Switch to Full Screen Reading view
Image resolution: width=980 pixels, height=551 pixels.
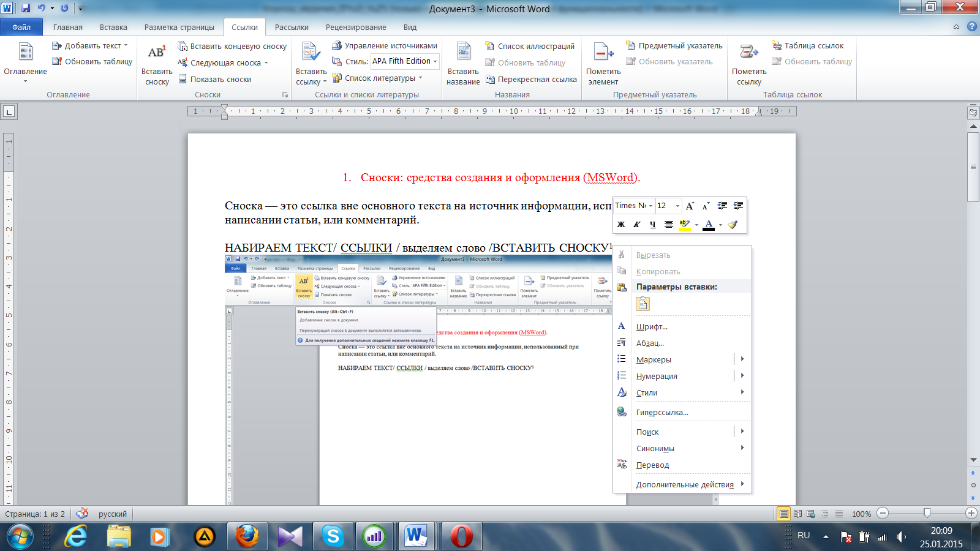797,514
